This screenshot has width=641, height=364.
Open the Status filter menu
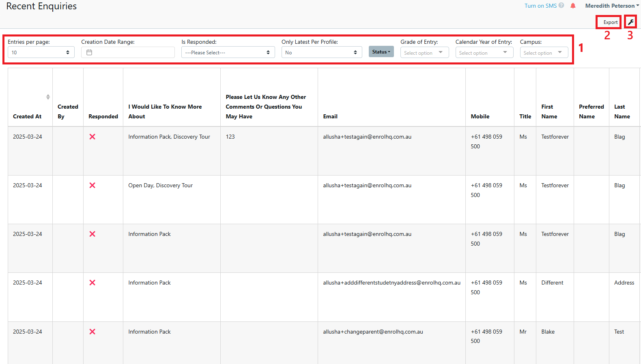381,52
